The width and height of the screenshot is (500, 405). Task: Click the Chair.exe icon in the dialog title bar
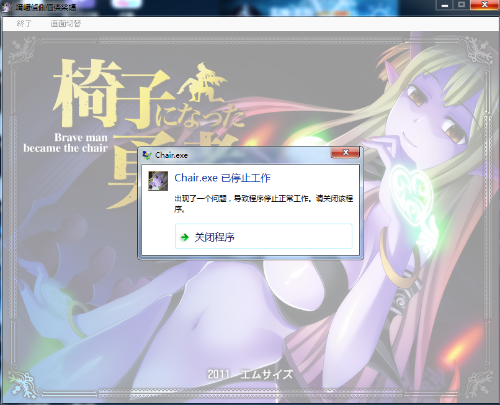pyautogui.click(x=147, y=155)
